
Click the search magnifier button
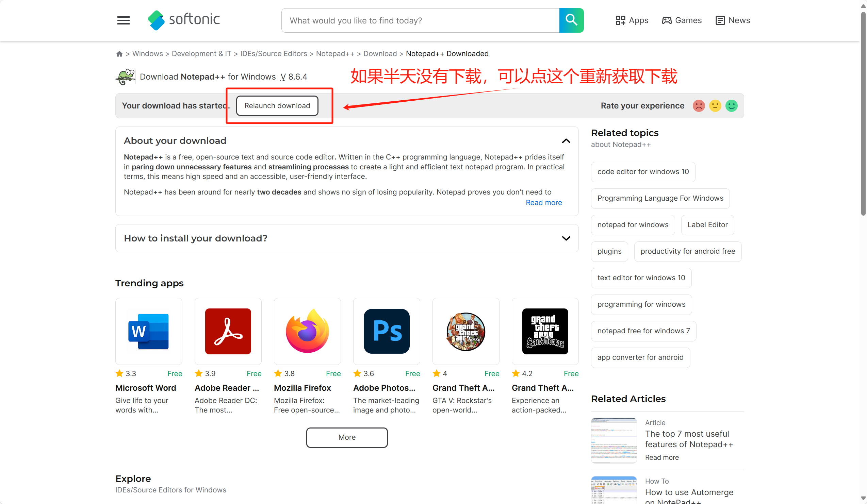click(x=571, y=20)
